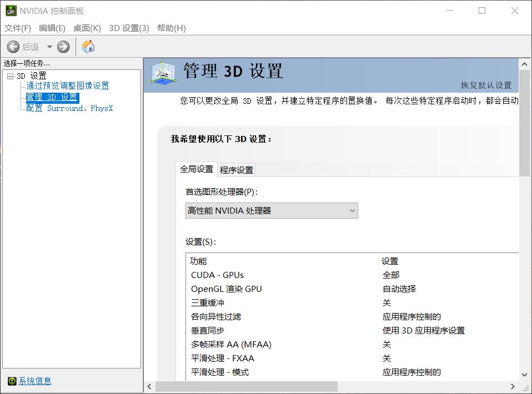The width and height of the screenshot is (532, 394).
Task: Switch to the 全局设置 tab
Action: click(197, 169)
